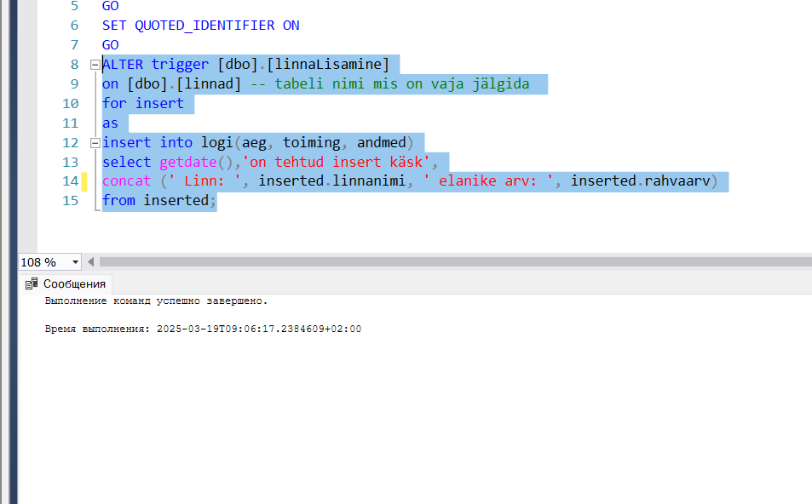Click the GO statement on line 7

(x=110, y=45)
